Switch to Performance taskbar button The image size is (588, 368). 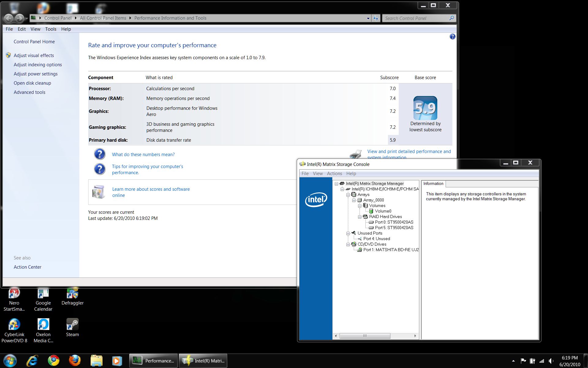click(153, 361)
